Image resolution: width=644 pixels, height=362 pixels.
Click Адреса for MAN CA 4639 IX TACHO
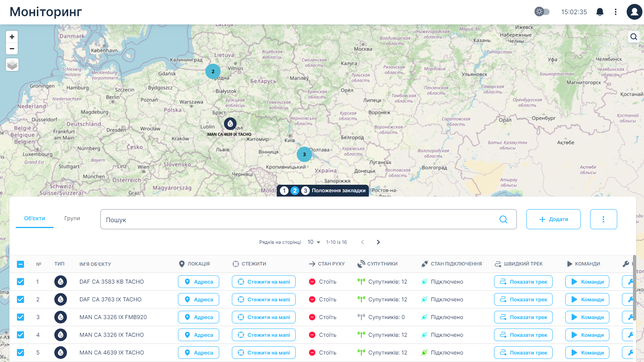click(x=198, y=353)
